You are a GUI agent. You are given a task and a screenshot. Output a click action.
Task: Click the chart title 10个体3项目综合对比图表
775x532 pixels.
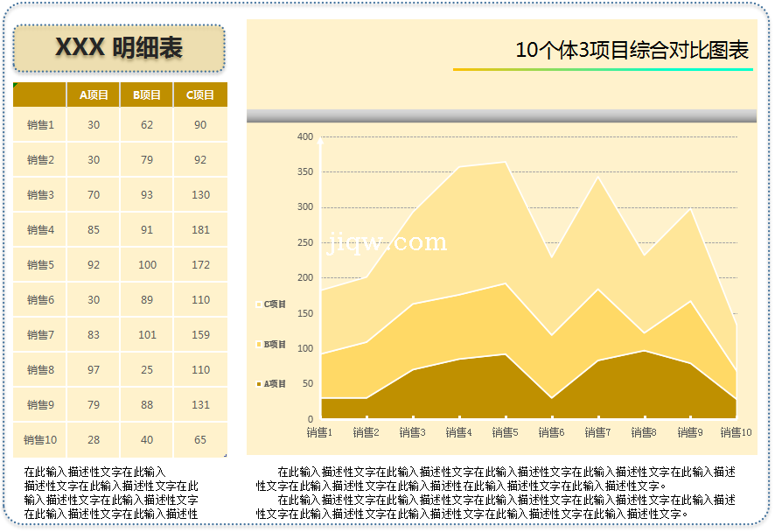(632, 50)
